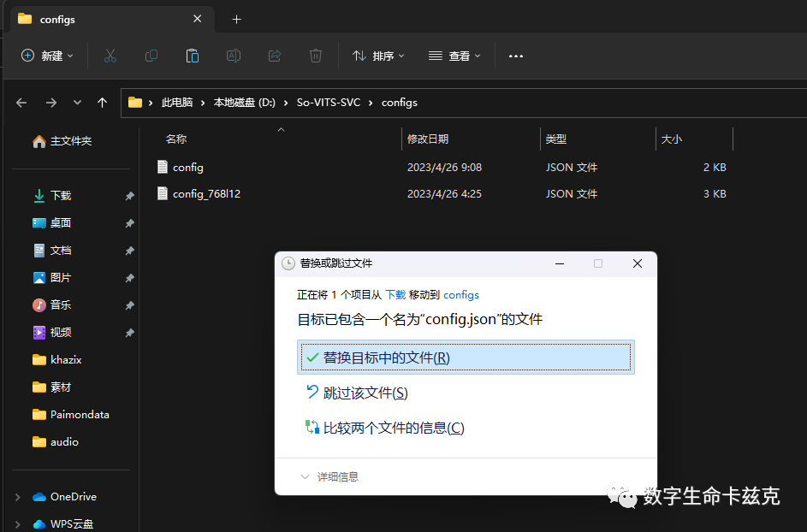The width and height of the screenshot is (807, 532).
Task: Open the three-dot See more menu
Action: point(516,56)
